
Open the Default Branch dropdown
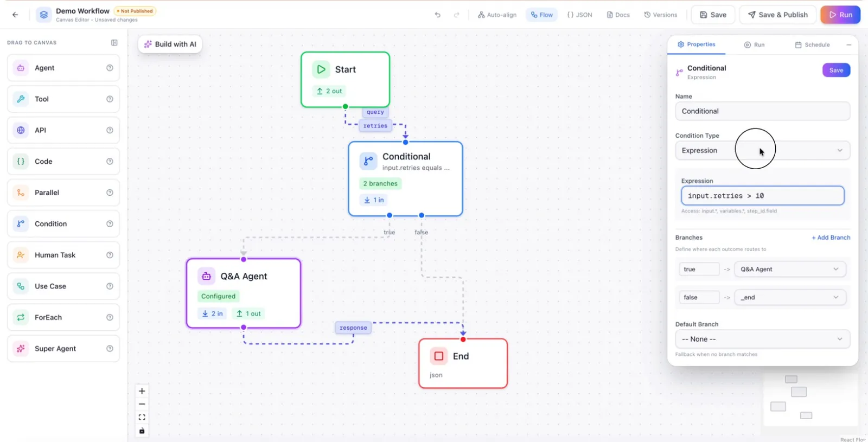(762, 339)
